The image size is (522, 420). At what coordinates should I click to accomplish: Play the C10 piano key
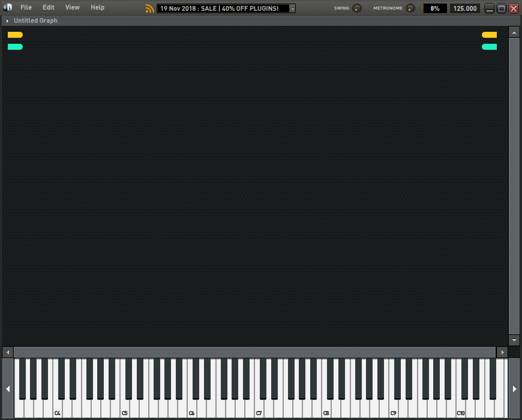pos(461,410)
